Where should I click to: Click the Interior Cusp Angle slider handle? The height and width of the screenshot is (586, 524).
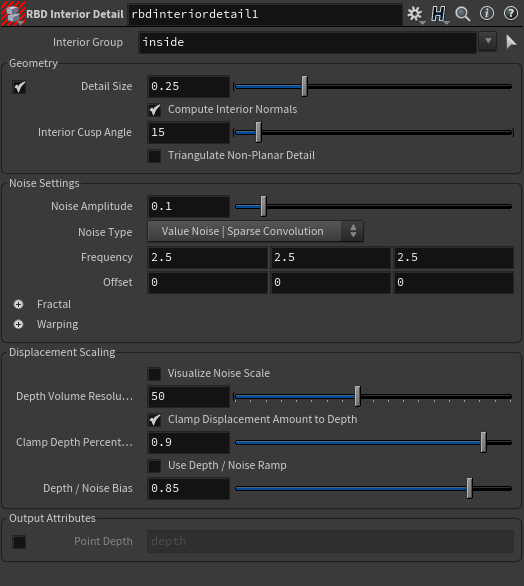point(258,132)
